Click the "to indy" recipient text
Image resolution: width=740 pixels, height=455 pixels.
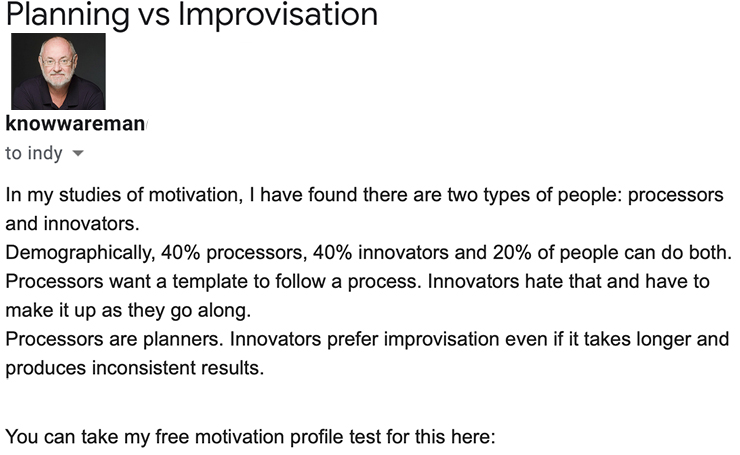coord(34,153)
